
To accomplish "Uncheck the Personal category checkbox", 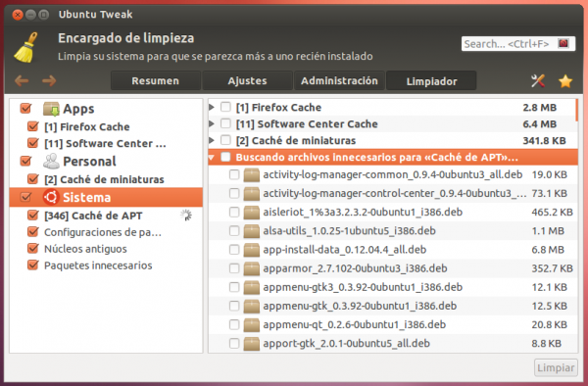I will click(x=25, y=161).
